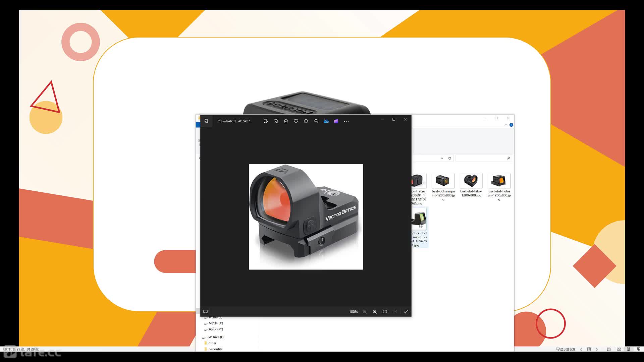Go to previous slide arrow
Screen dimensions: 644x362
click(x=581, y=349)
